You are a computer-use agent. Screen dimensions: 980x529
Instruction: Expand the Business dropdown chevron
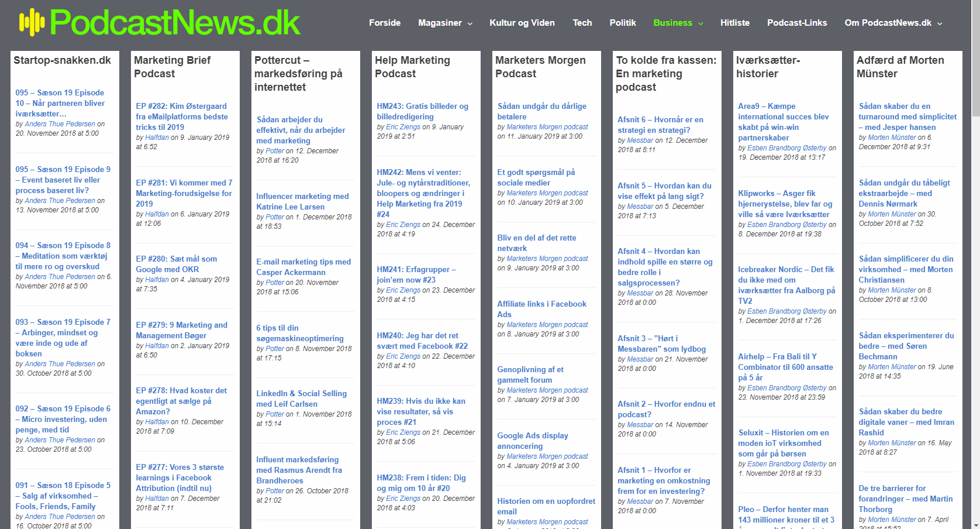(x=701, y=24)
